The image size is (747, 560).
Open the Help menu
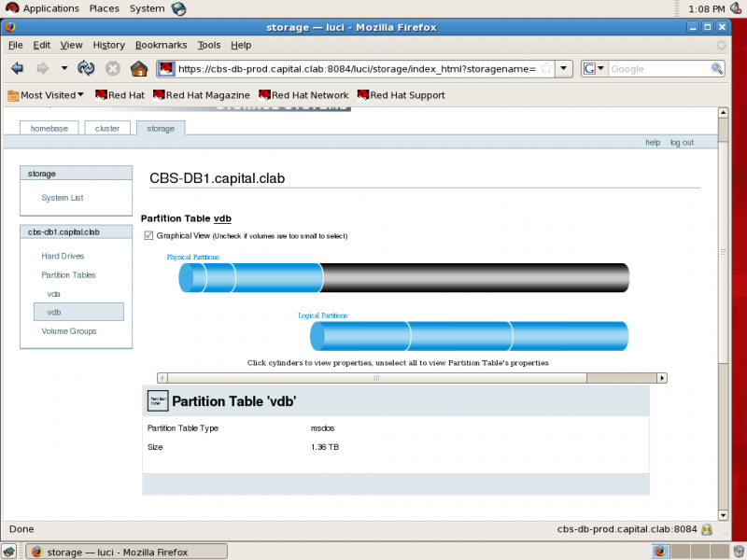tap(241, 45)
